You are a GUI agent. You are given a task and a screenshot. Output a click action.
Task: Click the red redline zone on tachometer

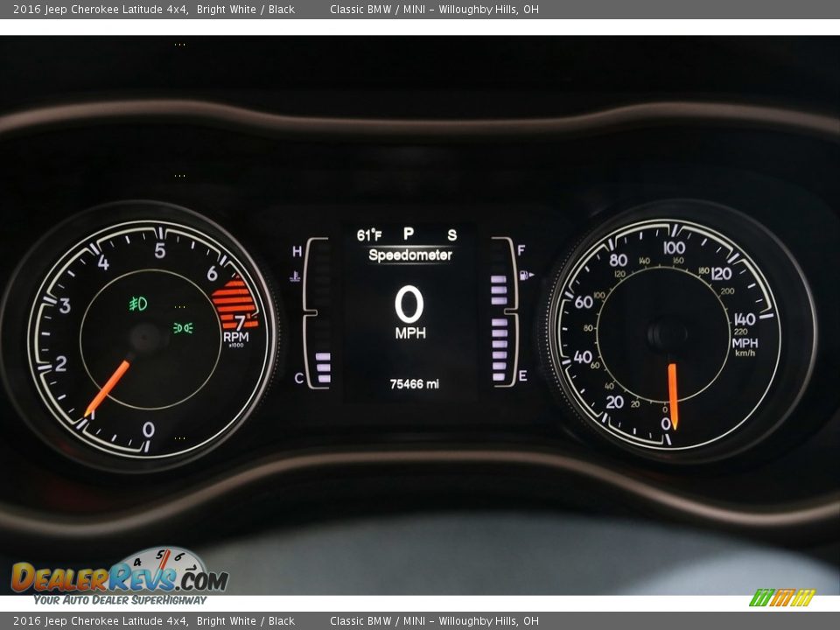[234, 304]
